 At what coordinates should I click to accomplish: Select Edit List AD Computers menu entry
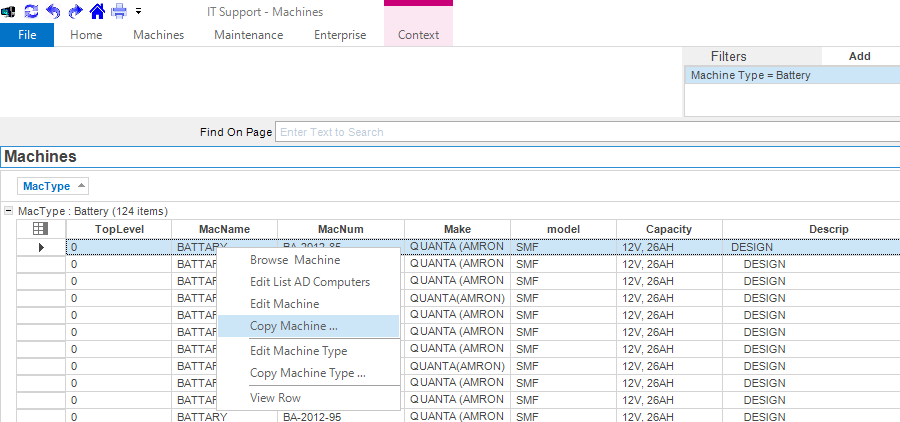pos(310,282)
